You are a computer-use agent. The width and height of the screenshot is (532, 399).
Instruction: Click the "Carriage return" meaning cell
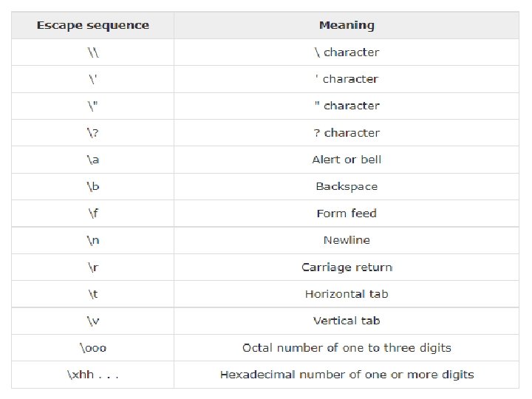pos(347,267)
